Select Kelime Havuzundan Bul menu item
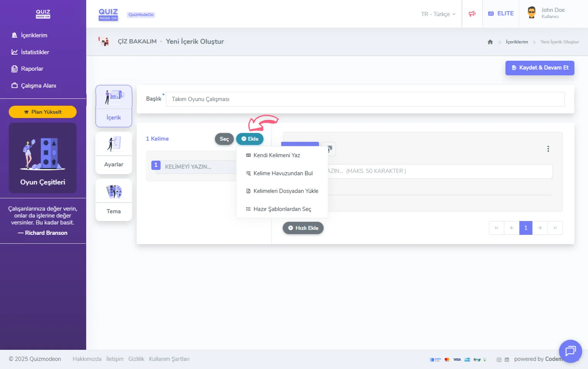The width and height of the screenshot is (588, 369). [282, 173]
